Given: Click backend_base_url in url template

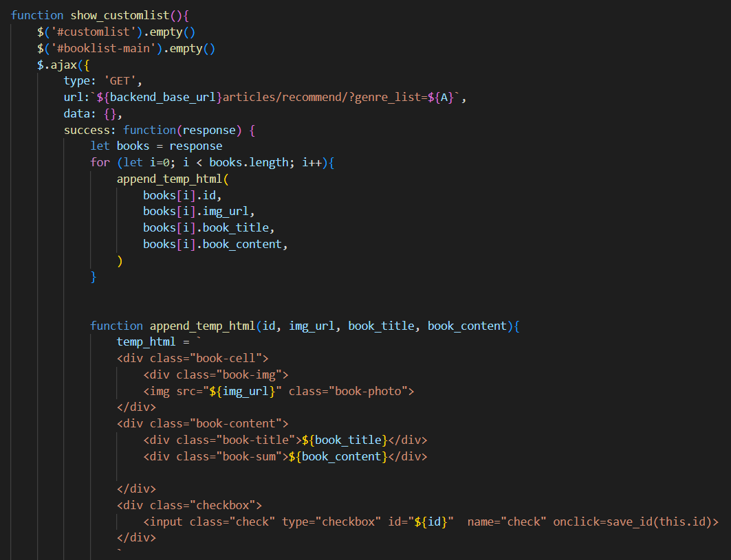Looking at the screenshot, I should click(163, 98).
